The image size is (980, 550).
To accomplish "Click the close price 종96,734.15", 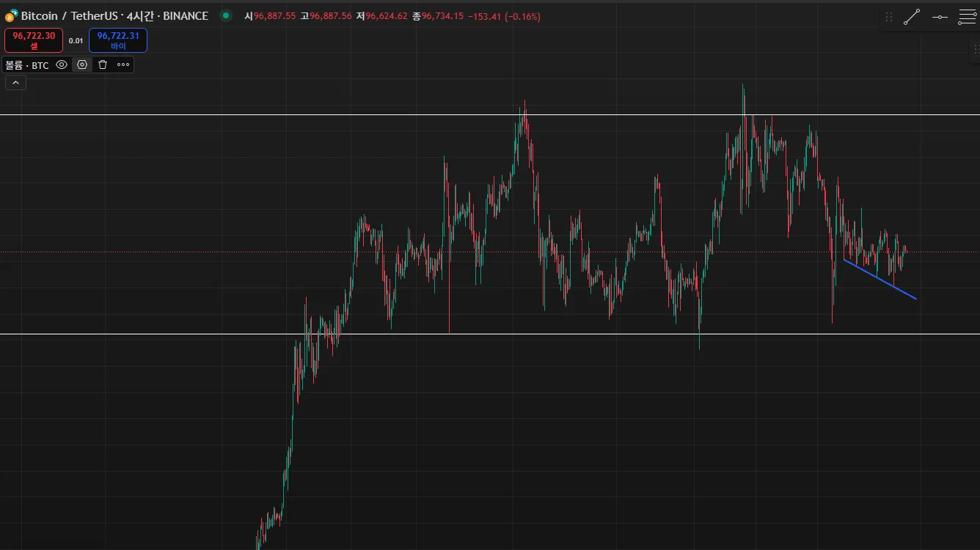I will 438,16.
